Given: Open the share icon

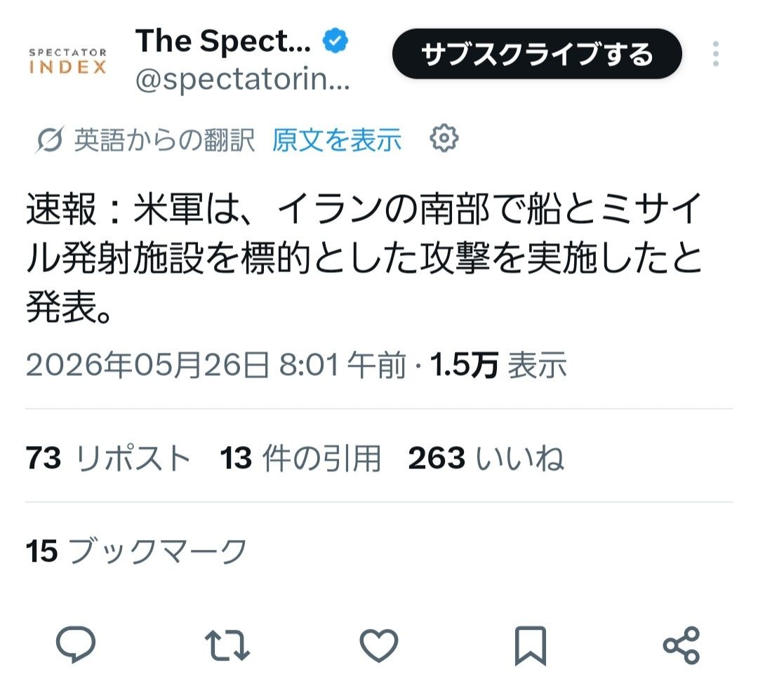Looking at the screenshot, I should 681,645.
